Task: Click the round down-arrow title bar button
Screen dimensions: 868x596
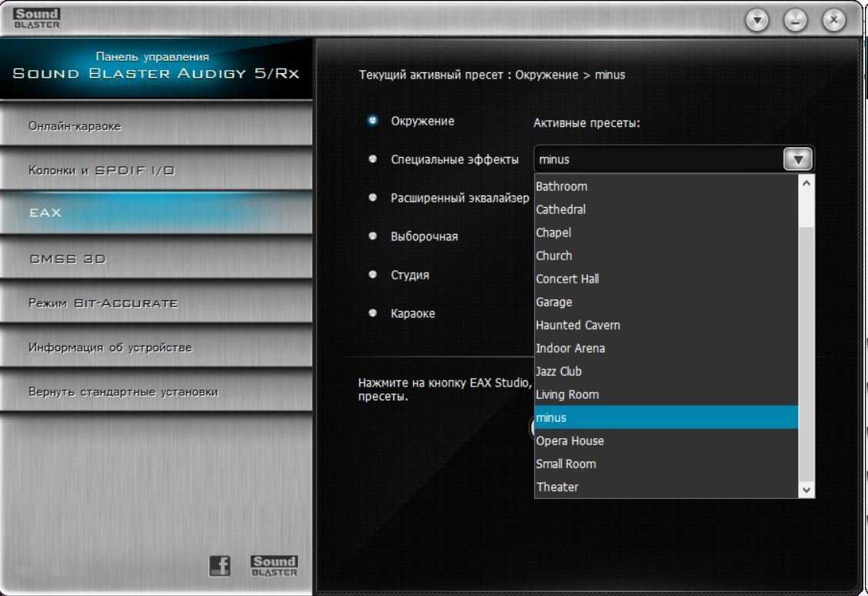Action: [x=758, y=21]
